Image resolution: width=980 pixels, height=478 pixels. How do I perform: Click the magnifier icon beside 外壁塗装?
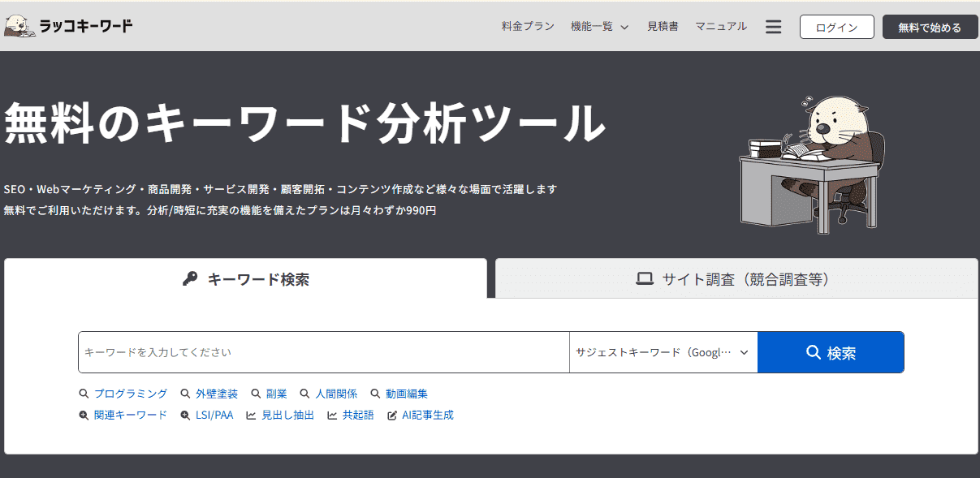[x=185, y=394]
